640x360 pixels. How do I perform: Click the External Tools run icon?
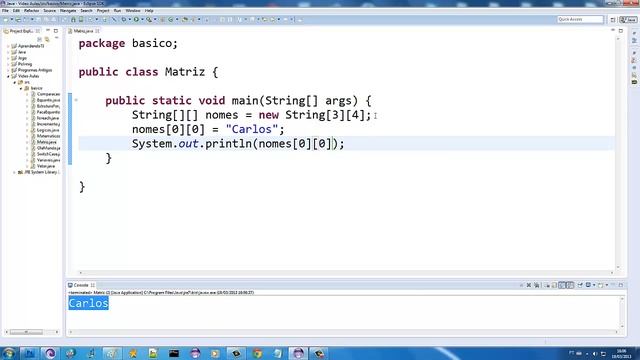point(149,20)
